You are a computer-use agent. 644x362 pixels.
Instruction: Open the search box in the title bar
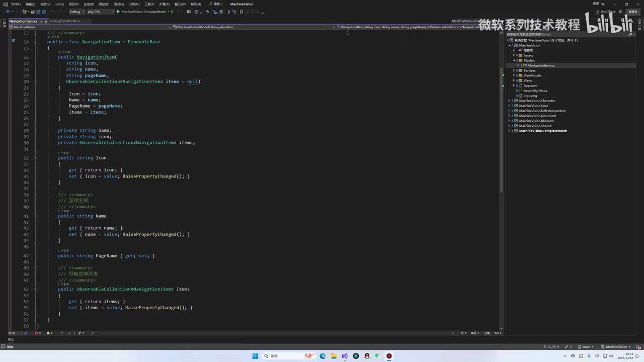click(217, 4)
